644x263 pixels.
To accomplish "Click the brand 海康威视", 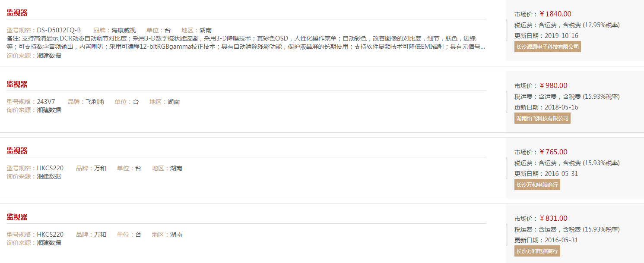I will tap(124, 30).
